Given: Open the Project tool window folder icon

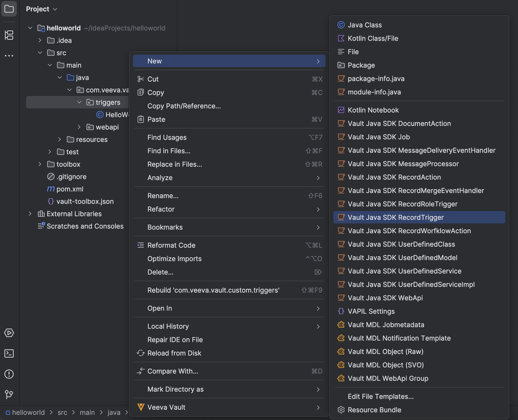Looking at the screenshot, I should (9, 9).
